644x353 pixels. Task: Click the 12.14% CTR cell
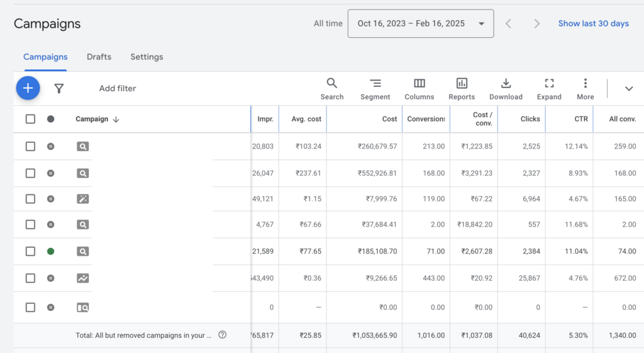point(576,146)
